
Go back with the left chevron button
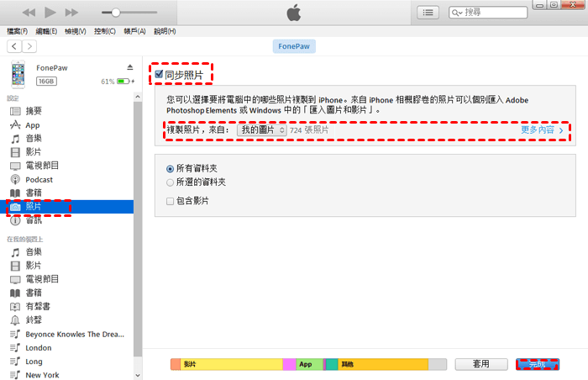[x=14, y=46]
